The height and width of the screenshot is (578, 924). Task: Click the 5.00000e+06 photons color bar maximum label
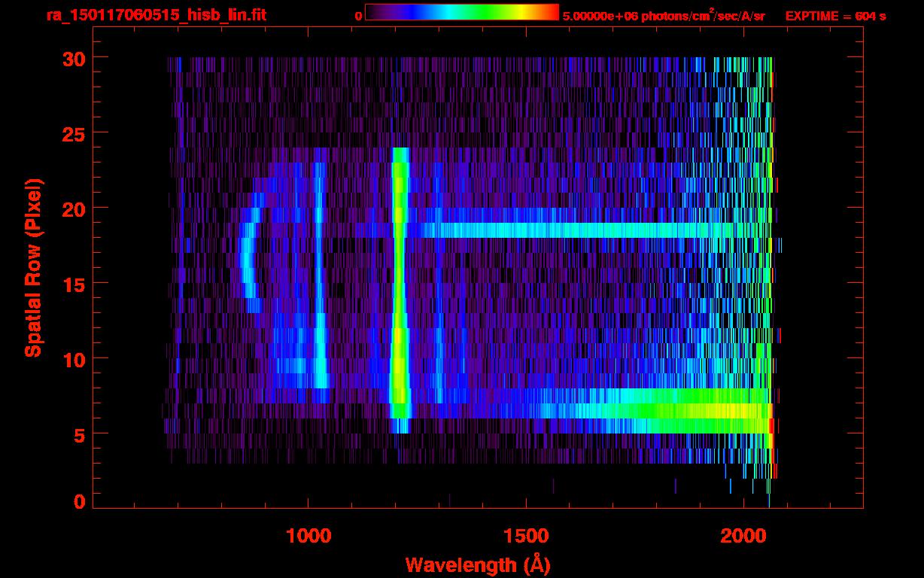point(664,16)
